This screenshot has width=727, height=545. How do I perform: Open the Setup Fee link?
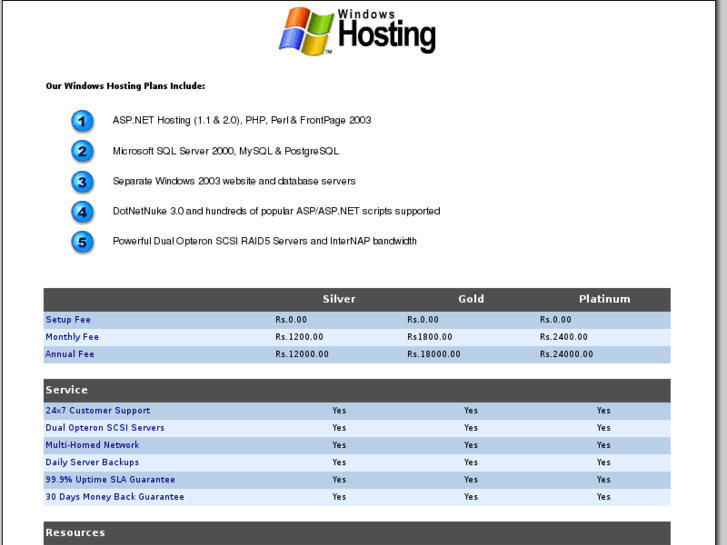68,320
